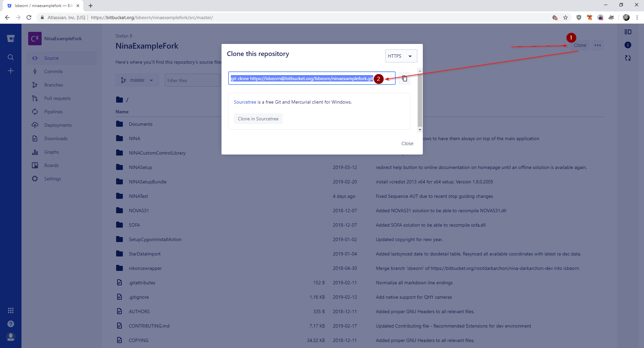Image resolution: width=644 pixels, height=348 pixels.
Task: Close the lsbeorn ninaexamplefork browser tab
Action: coord(78,6)
